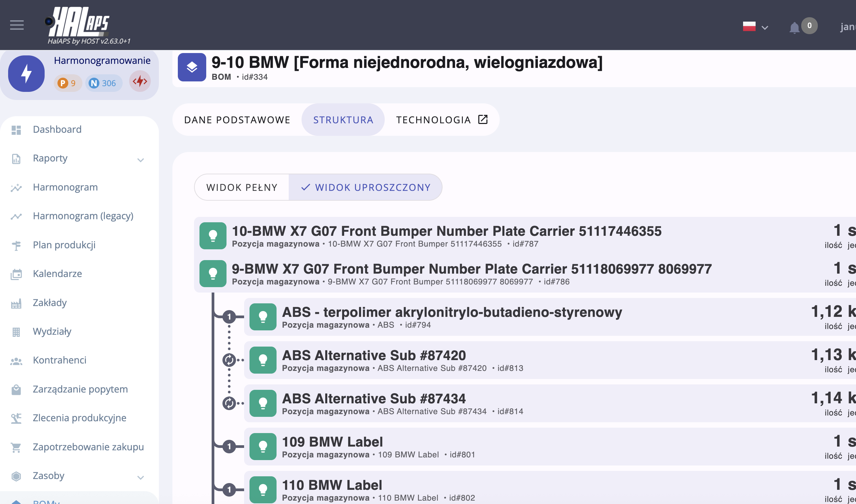Image resolution: width=856 pixels, height=504 pixels.
Task: Switch to the Dane Podstawowe tab
Action: tap(237, 120)
